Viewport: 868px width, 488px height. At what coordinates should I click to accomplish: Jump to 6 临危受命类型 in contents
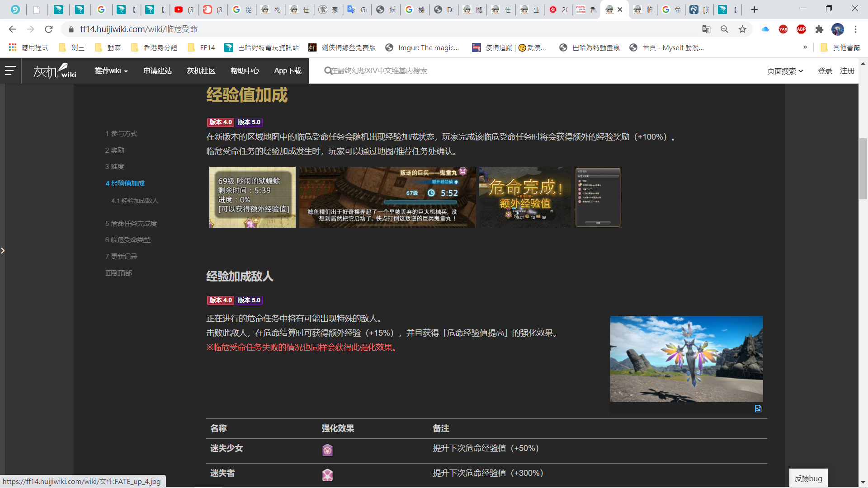click(128, 240)
